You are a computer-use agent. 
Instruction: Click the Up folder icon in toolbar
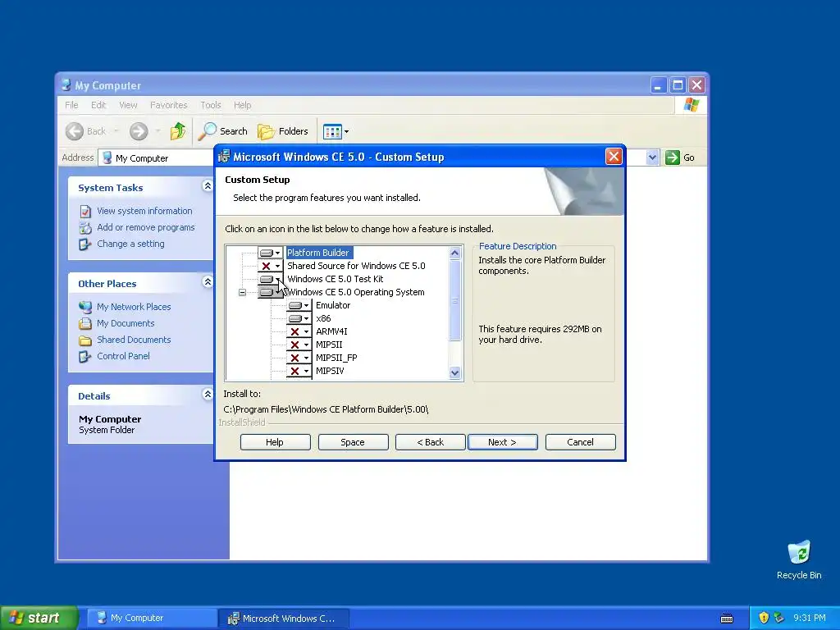(178, 131)
